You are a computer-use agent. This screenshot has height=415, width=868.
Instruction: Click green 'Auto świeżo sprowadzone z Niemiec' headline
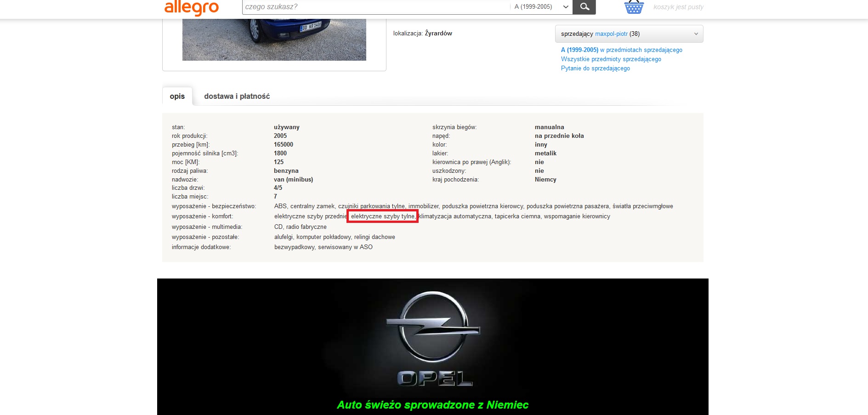[432, 405]
